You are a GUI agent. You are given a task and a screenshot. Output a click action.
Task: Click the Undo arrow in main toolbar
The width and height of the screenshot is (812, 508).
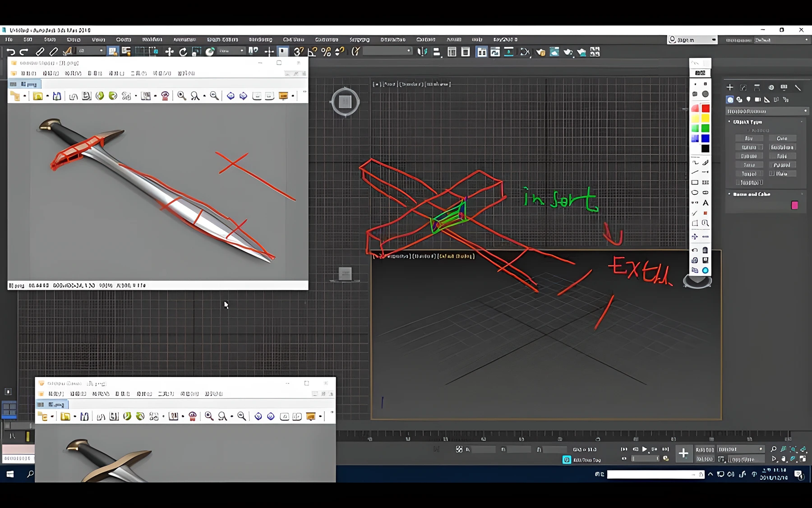coord(11,52)
